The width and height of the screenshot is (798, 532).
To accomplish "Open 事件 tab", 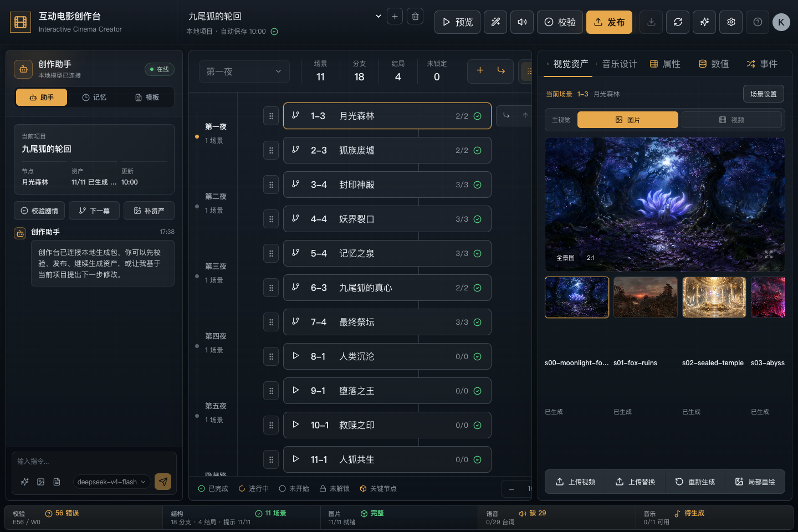I will pyautogui.click(x=762, y=64).
